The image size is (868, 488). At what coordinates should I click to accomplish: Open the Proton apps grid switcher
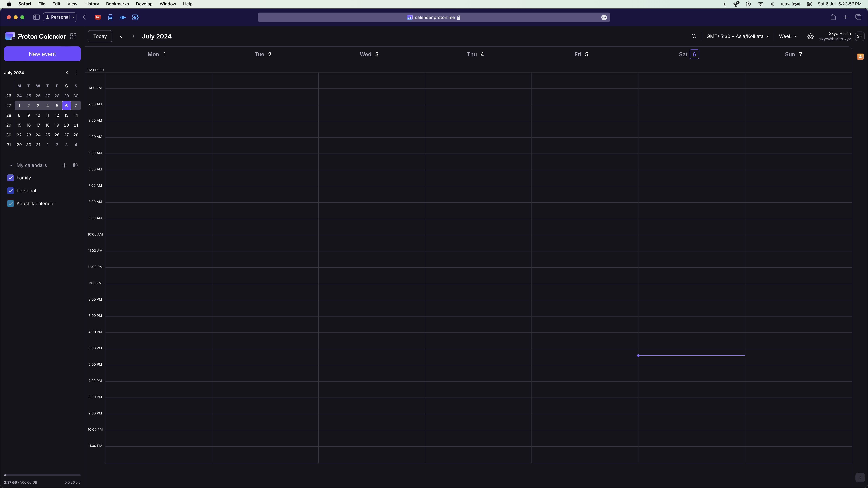(x=73, y=36)
